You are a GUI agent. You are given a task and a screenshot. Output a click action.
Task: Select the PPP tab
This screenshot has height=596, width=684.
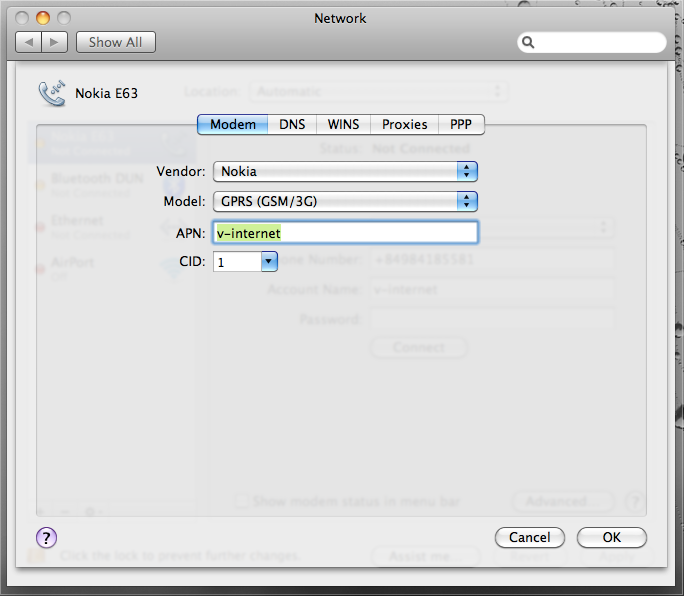(461, 124)
